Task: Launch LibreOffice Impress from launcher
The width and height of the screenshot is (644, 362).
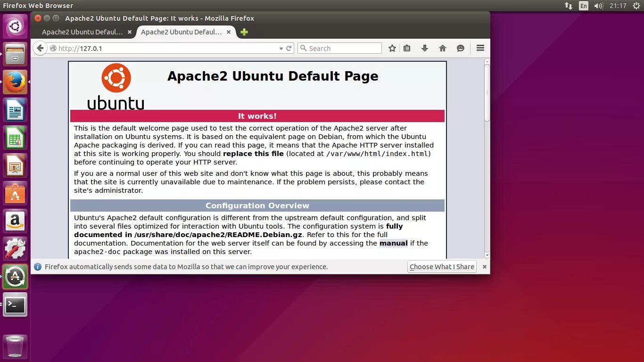Action: coord(16,165)
